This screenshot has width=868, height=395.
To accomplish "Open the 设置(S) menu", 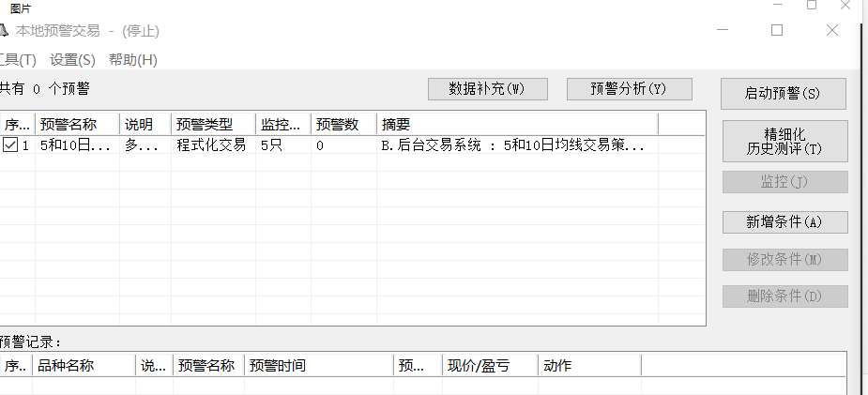I will point(73,60).
